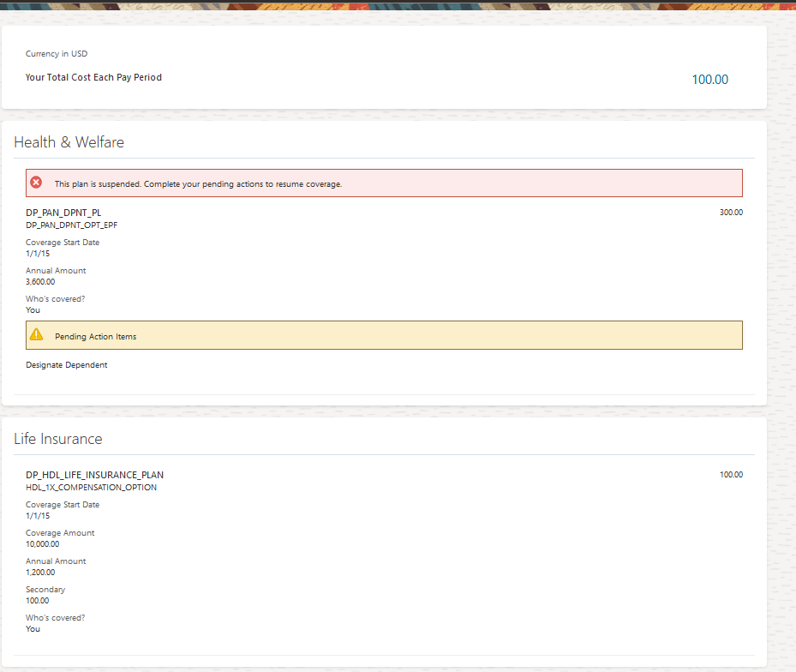The height and width of the screenshot is (672, 796).
Task: Click the Pending Action Items banner text
Action: point(95,337)
